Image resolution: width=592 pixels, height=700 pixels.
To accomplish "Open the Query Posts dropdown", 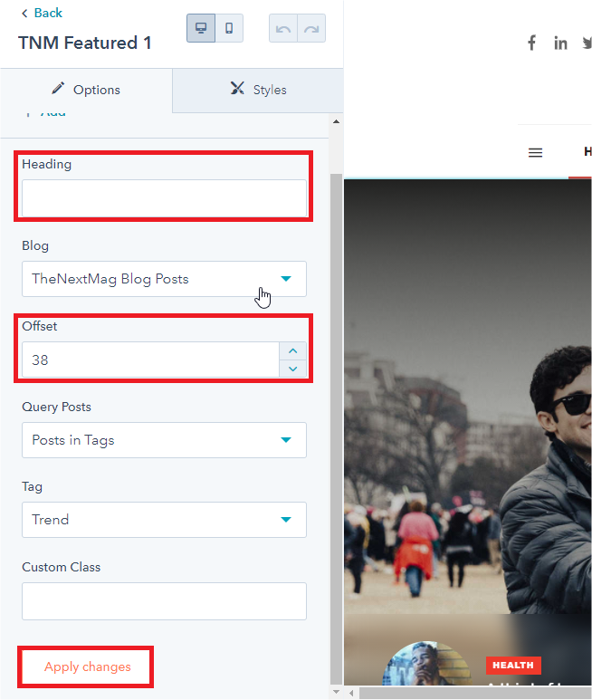I will click(164, 440).
